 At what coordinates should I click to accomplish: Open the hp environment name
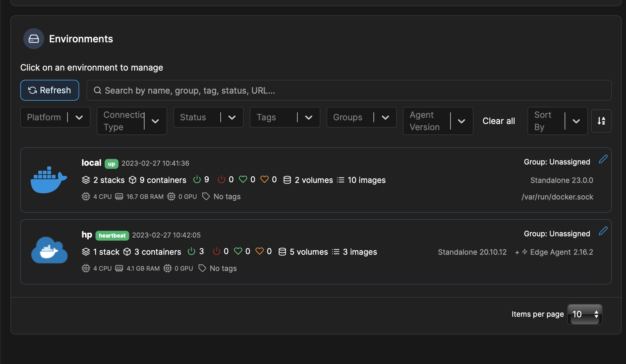[87, 235]
